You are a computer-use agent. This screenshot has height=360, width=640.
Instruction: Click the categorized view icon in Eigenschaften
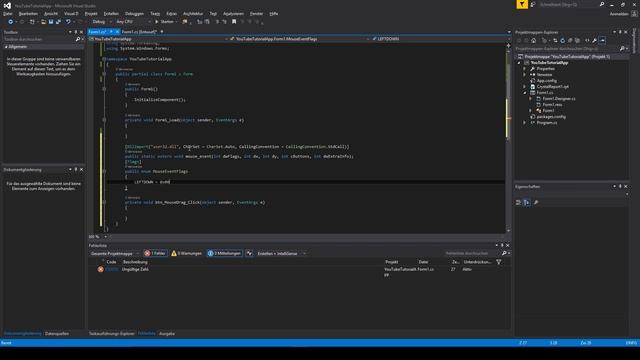518,202
